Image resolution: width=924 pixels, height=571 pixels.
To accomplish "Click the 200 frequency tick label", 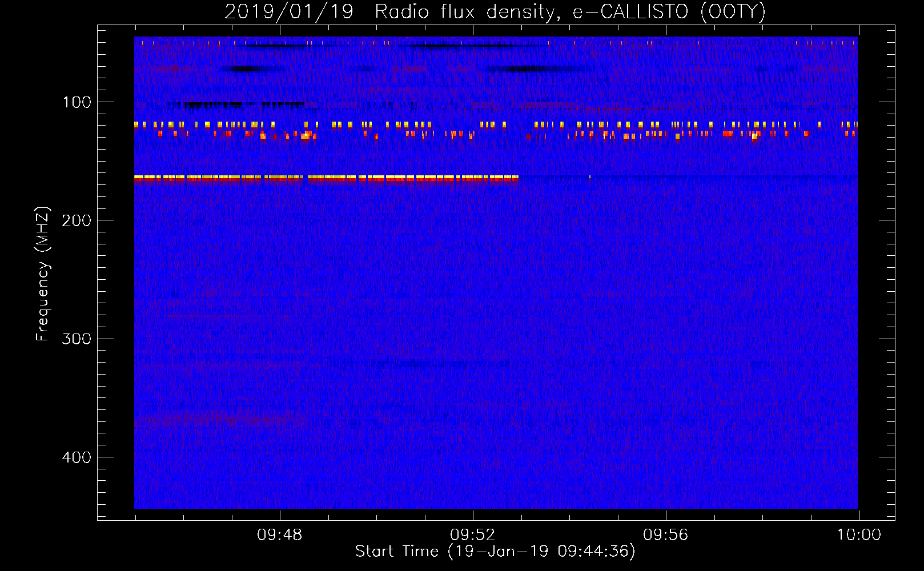I will coord(77,220).
